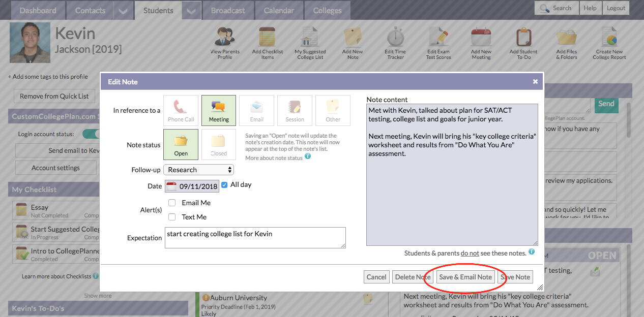
Task: Select Email reference type
Action: 257,110
